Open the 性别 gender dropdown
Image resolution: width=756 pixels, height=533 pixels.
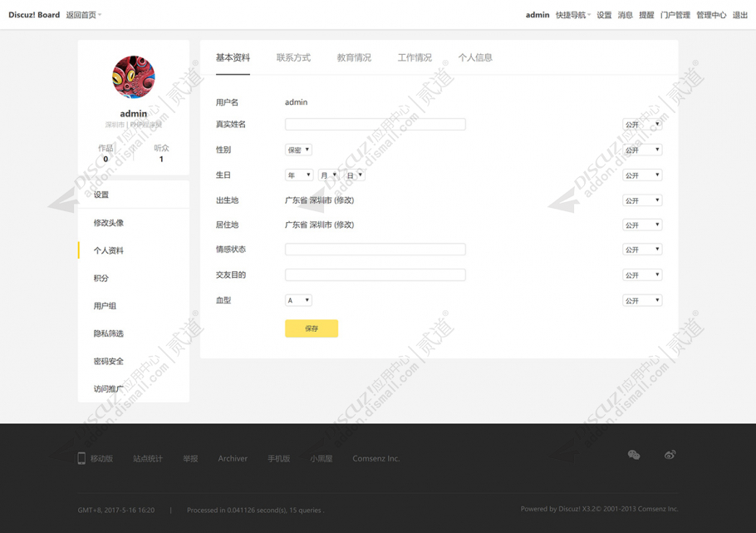(x=298, y=151)
